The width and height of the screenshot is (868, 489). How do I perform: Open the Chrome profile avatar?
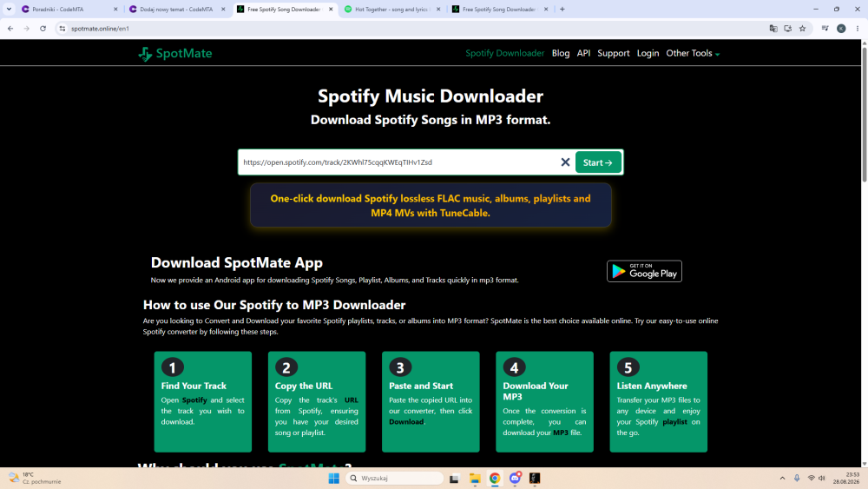click(841, 29)
